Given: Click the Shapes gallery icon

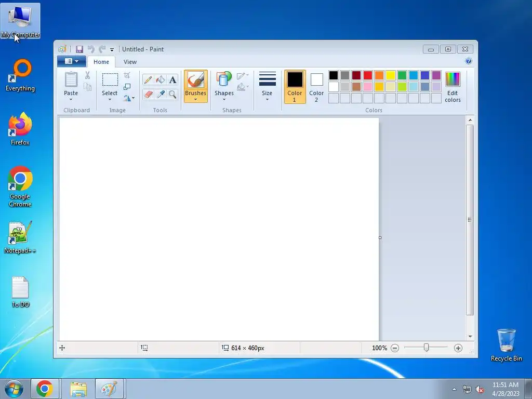Looking at the screenshot, I should click(224, 79).
